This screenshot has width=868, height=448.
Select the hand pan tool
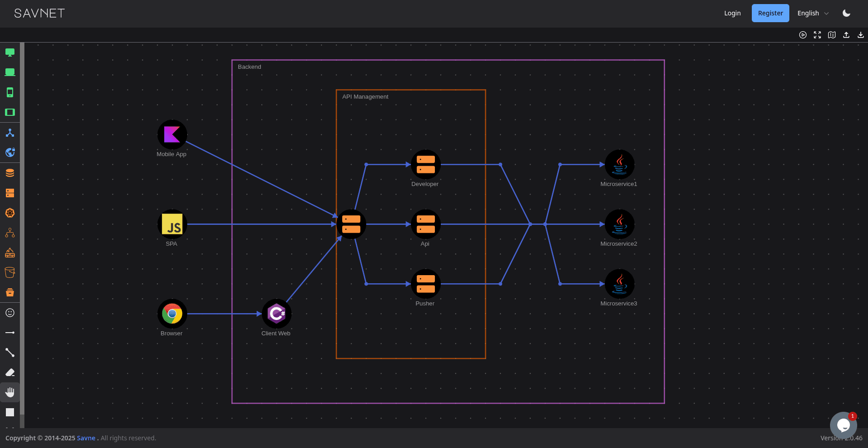[x=10, y=392]
